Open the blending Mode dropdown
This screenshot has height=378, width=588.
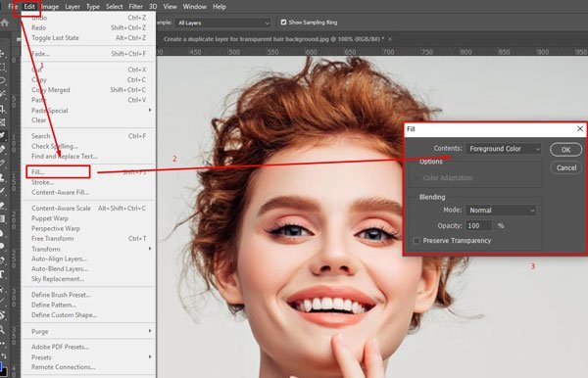click(501, 211)
